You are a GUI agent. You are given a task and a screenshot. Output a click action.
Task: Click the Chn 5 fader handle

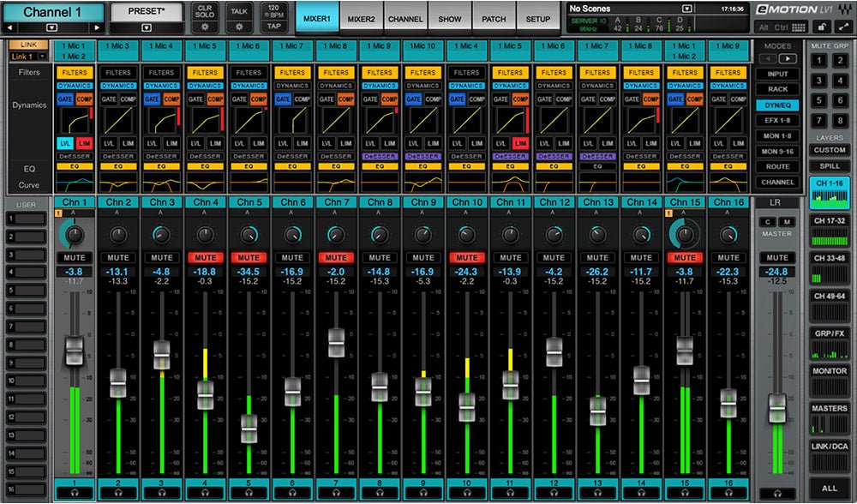249,429
